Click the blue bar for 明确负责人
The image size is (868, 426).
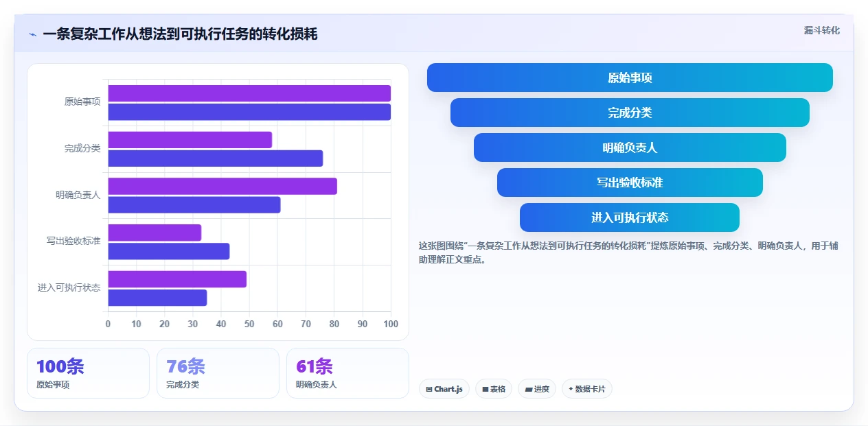(x=194, y=204)
